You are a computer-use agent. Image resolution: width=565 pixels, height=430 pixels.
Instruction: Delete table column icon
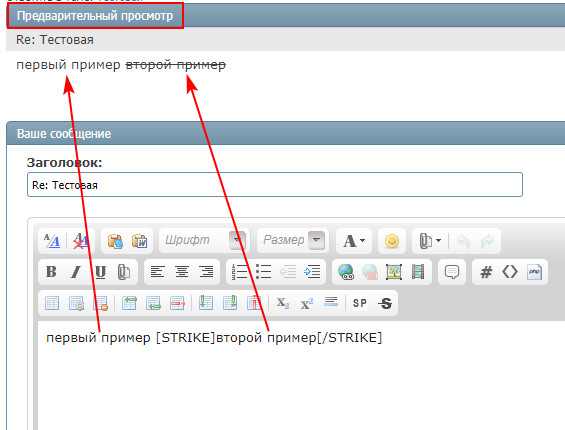pos(254,302)
